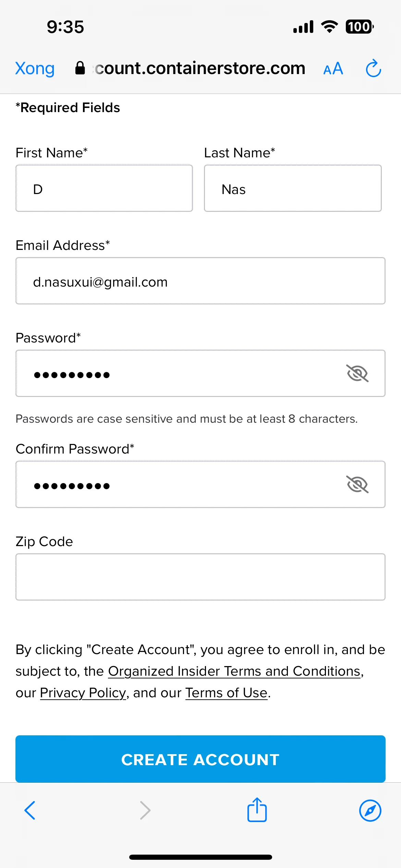The image size is (401, 868).
Task: Open the share sheet icon
Action: [257, 809]
